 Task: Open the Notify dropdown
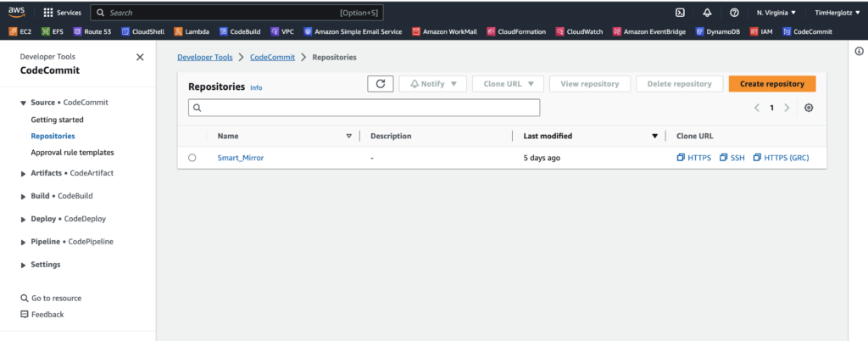(433, 84)
